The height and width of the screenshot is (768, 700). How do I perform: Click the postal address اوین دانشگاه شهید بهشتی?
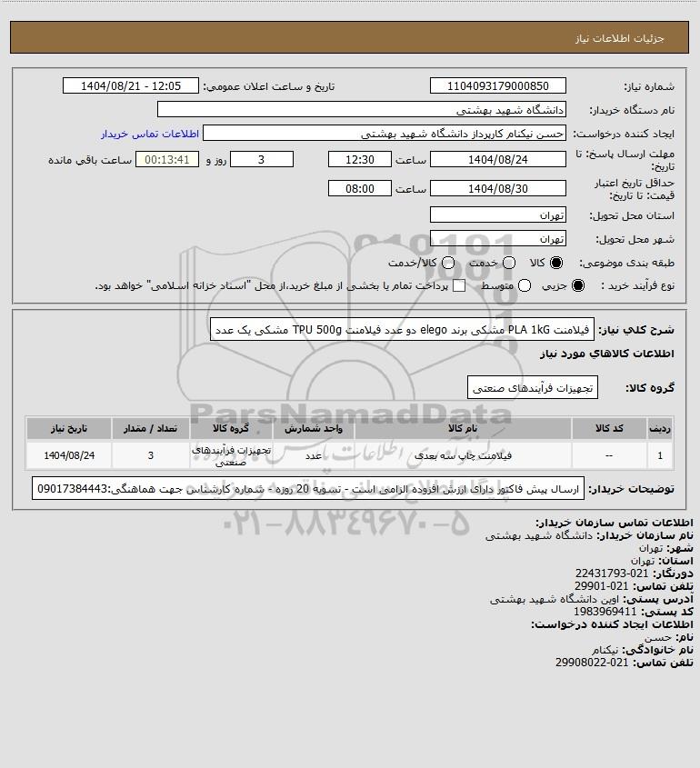(x=554, y=599)
